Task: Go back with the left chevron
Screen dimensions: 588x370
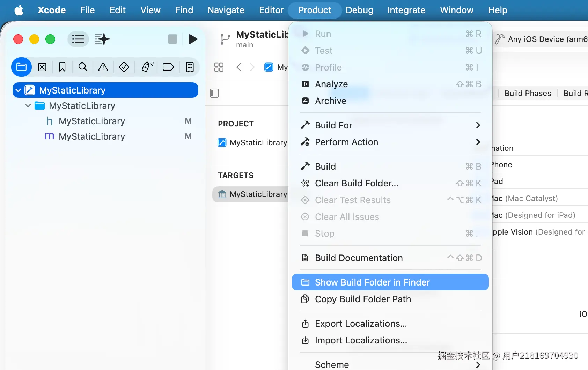Action: pos(239,67)
